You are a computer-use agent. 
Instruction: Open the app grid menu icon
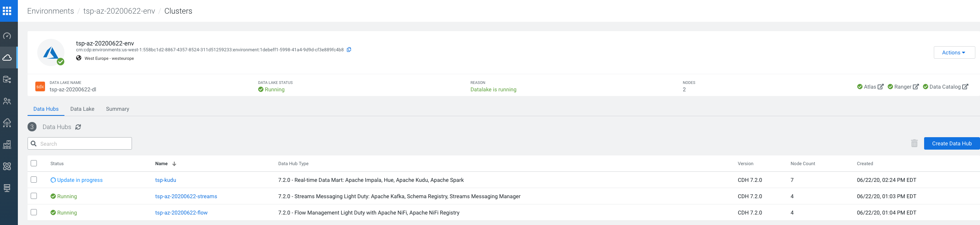tap(7, 11)
